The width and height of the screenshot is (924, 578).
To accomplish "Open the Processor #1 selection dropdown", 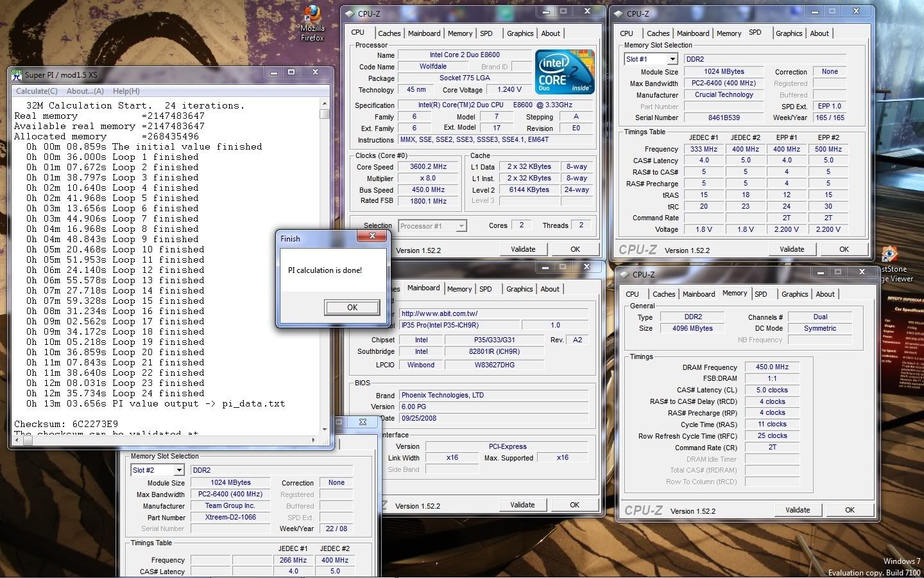I will coord(461,226).
